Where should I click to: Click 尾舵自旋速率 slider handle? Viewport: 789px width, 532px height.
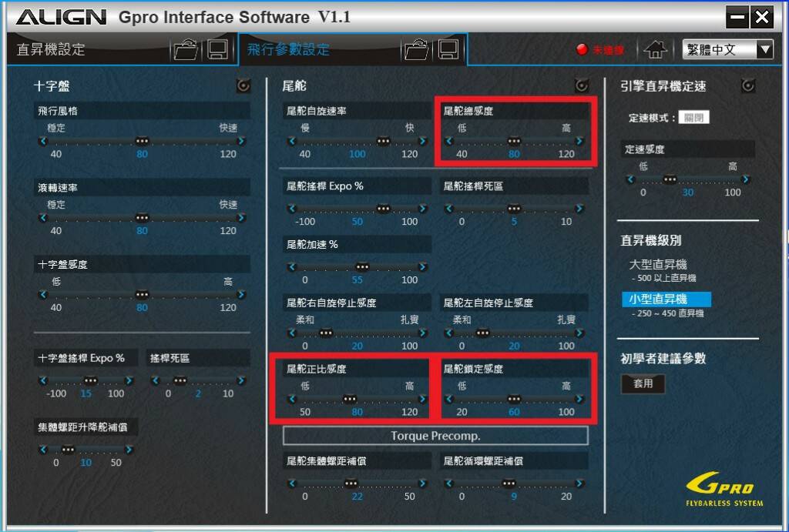tap(384, 142)
